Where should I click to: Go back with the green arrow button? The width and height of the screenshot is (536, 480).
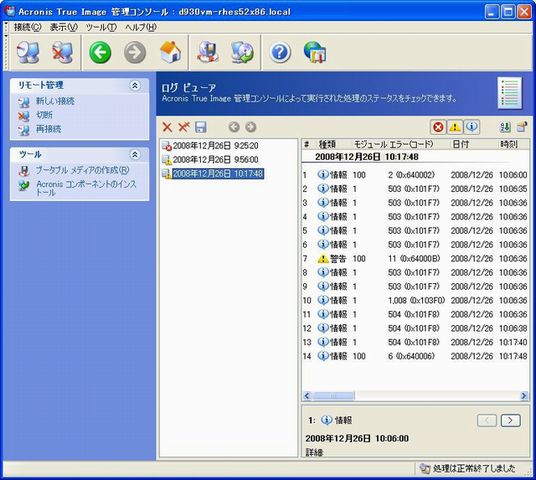100,53
